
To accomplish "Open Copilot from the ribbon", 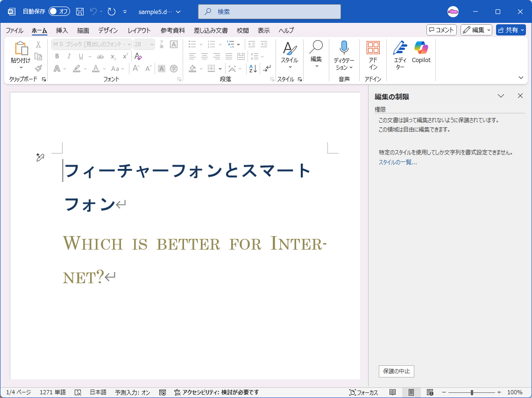I will [421, 52].
